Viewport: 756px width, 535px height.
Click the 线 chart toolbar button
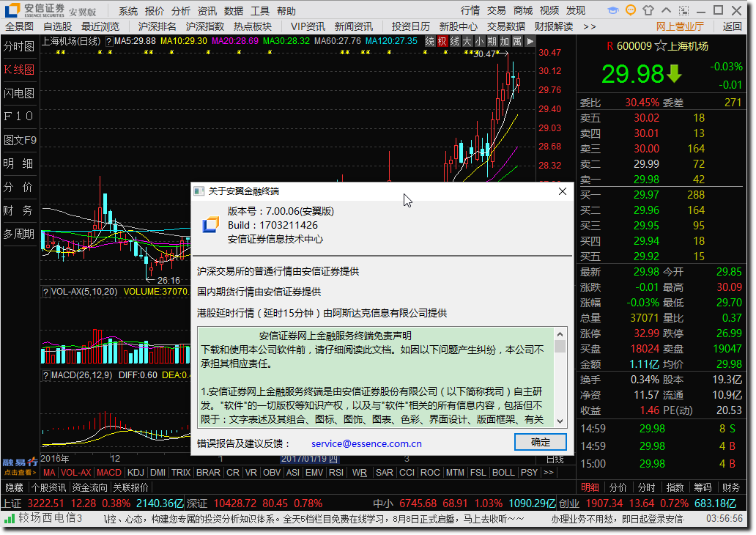pos(455,42)
